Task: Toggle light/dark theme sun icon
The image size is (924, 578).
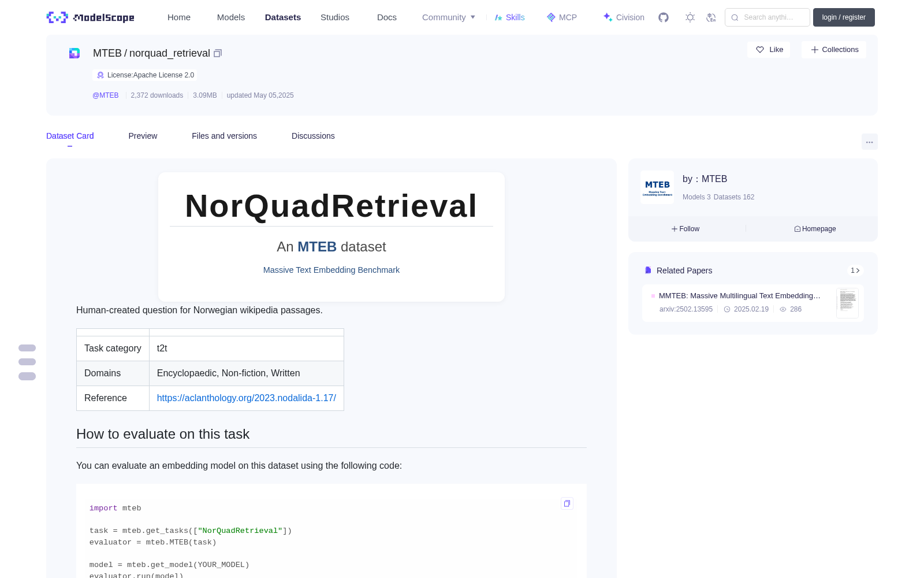Action: [690, 17]
